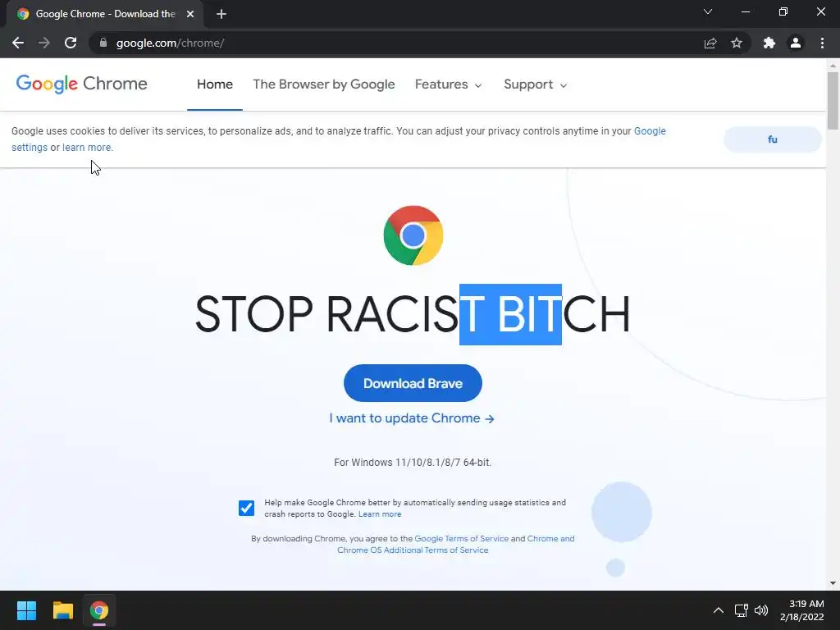The image size is (840, 630).
Task: Close the Google Chrome tab
Action: pos(190,14)
